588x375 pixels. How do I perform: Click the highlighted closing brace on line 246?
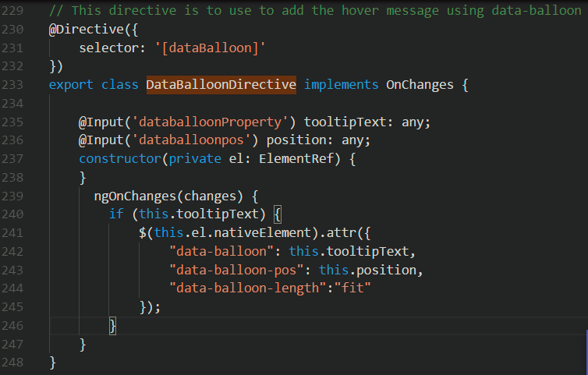(x=112, y=324)
